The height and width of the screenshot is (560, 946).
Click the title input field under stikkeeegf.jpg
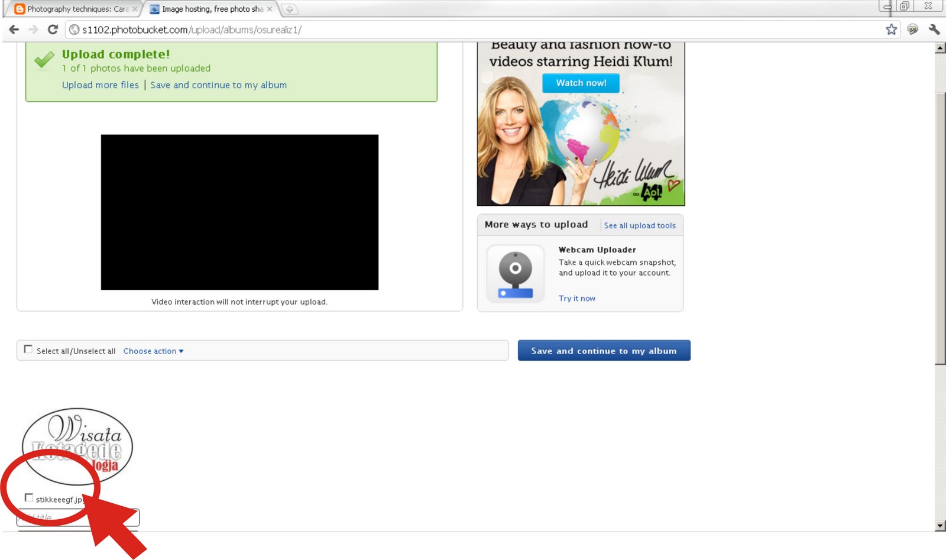(78, 517)
